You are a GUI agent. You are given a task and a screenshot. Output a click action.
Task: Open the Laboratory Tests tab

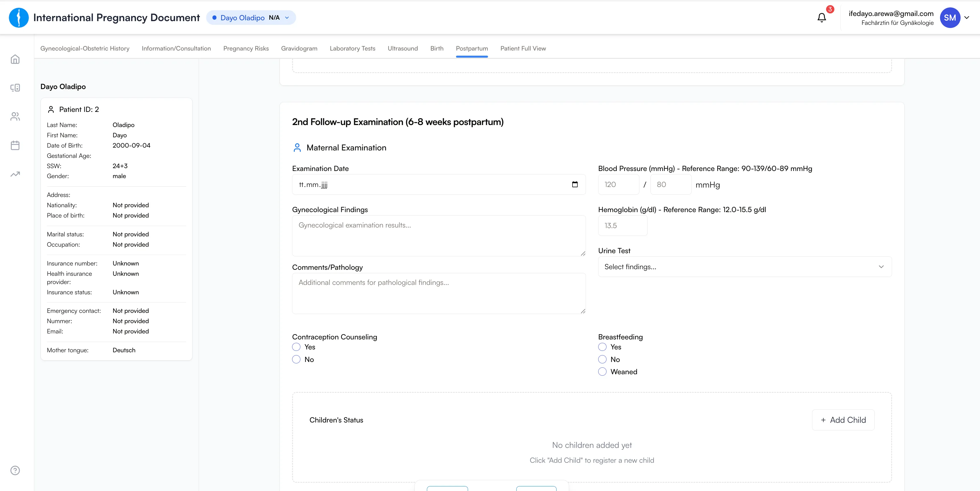(352, 48)
